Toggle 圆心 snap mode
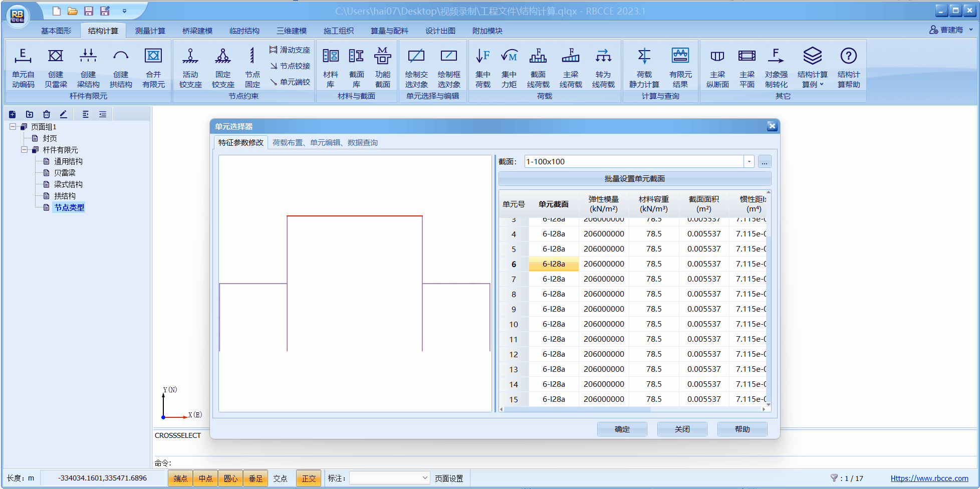The width and height of the screenshot is (980, 489). point(230,478)
